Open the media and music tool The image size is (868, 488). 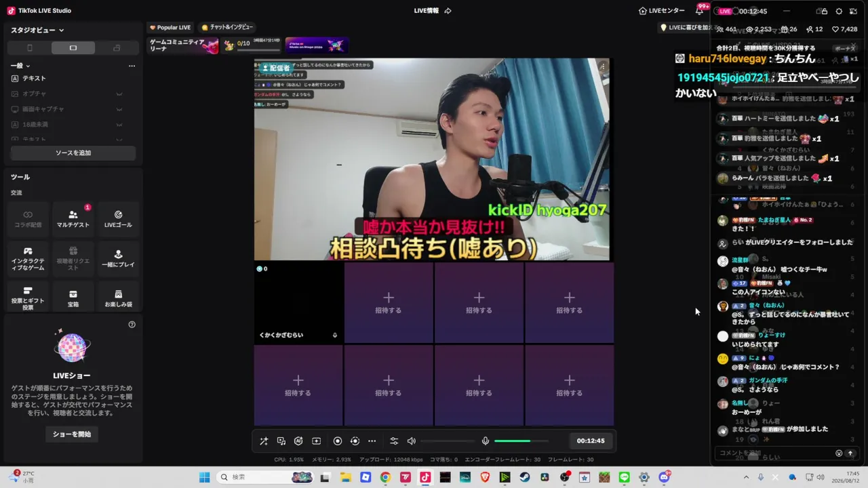tap(281, 441)
